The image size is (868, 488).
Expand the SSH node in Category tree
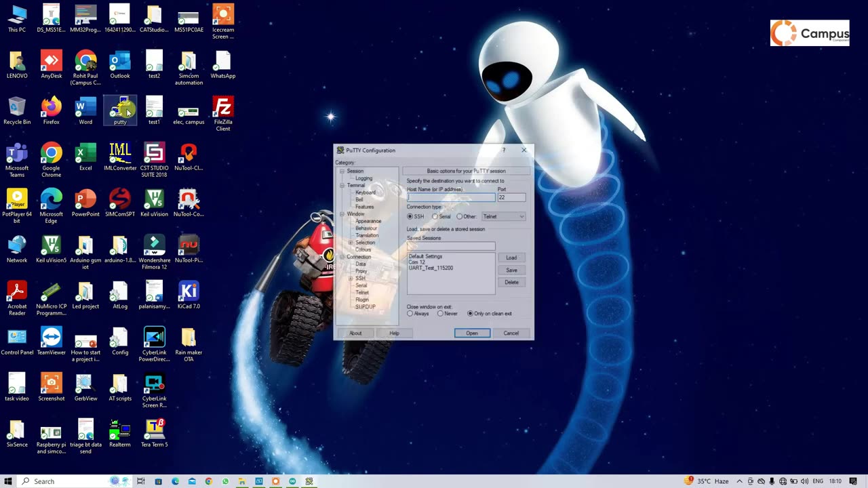coord(351,279)
